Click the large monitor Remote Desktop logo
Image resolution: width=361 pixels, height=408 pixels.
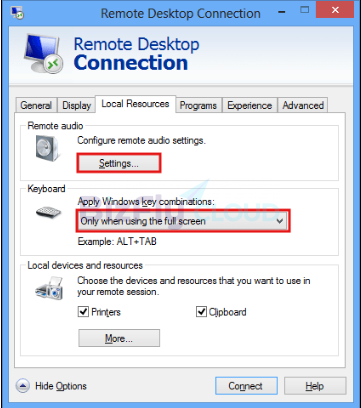[x=43, y=53]
